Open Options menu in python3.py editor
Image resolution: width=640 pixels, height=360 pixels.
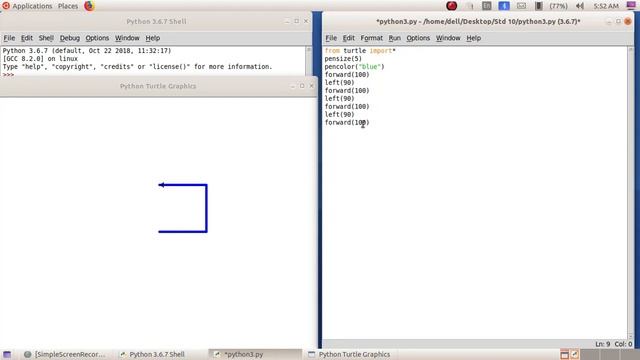tap(418, 38)
